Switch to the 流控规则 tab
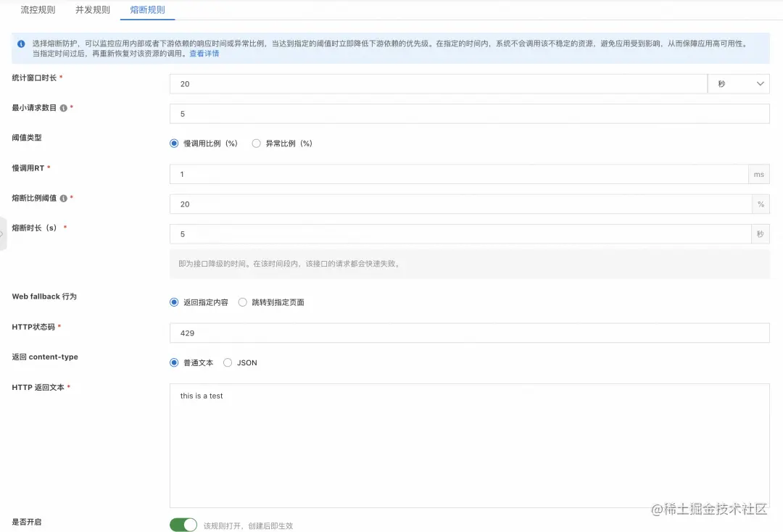The width and height of the screenshot is (783, 532). (38, 10)
